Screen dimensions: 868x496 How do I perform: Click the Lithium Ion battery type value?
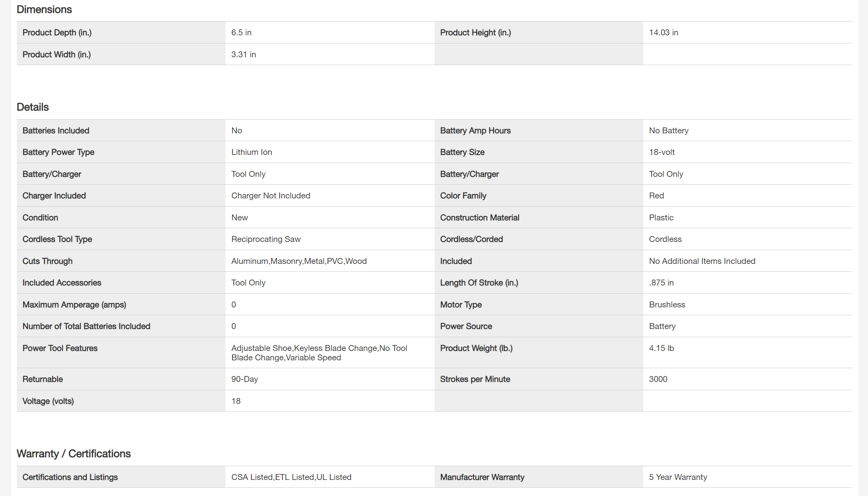coord(251,152)
